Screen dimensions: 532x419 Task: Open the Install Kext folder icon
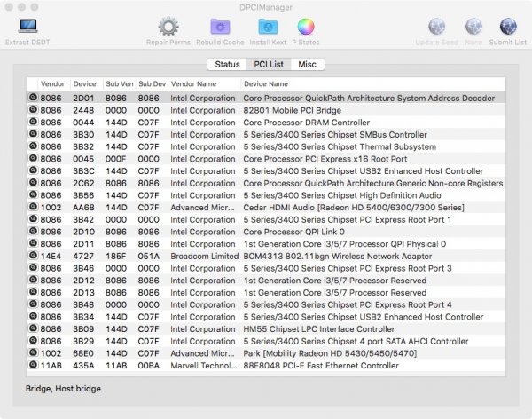click(x=268, y=27)
